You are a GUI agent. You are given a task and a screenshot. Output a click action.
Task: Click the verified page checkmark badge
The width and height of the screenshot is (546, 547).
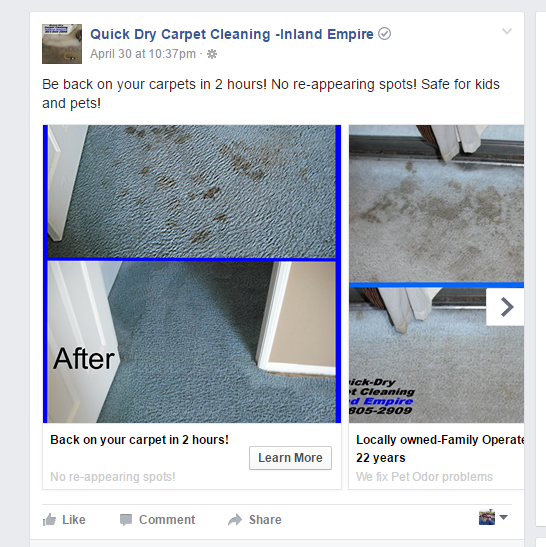(x=384, y=34)
